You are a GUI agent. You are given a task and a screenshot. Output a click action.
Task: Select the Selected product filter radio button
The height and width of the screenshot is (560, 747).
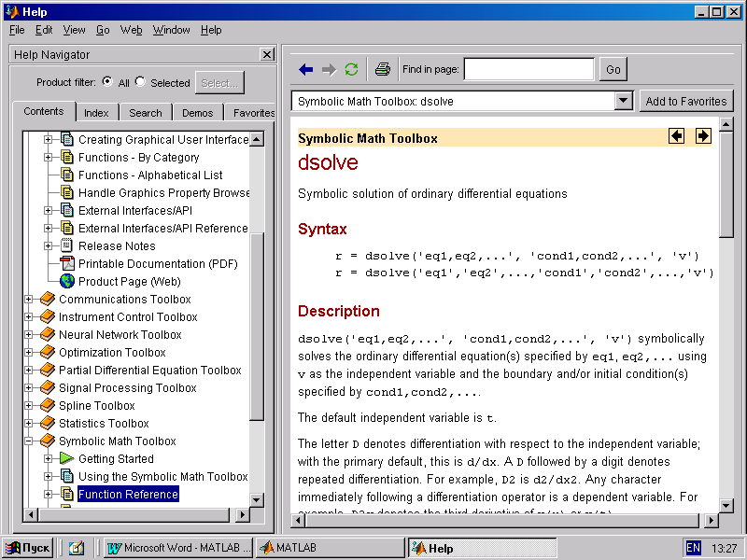[x=140, y=82]
